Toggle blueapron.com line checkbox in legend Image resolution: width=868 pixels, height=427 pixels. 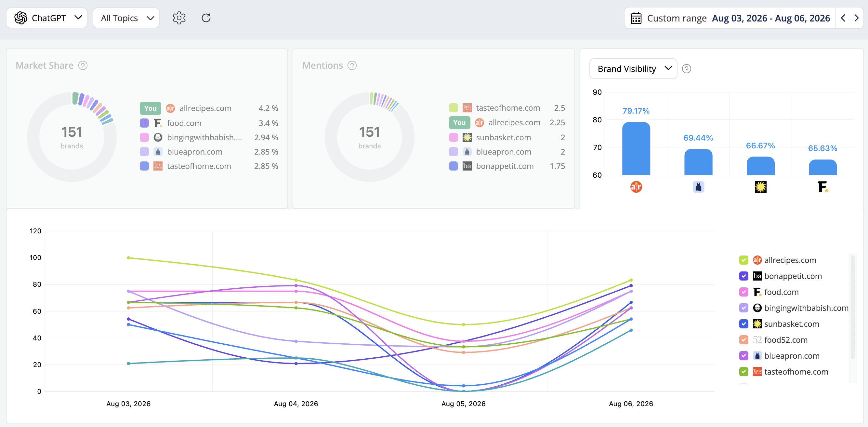(x=744, y=356)
